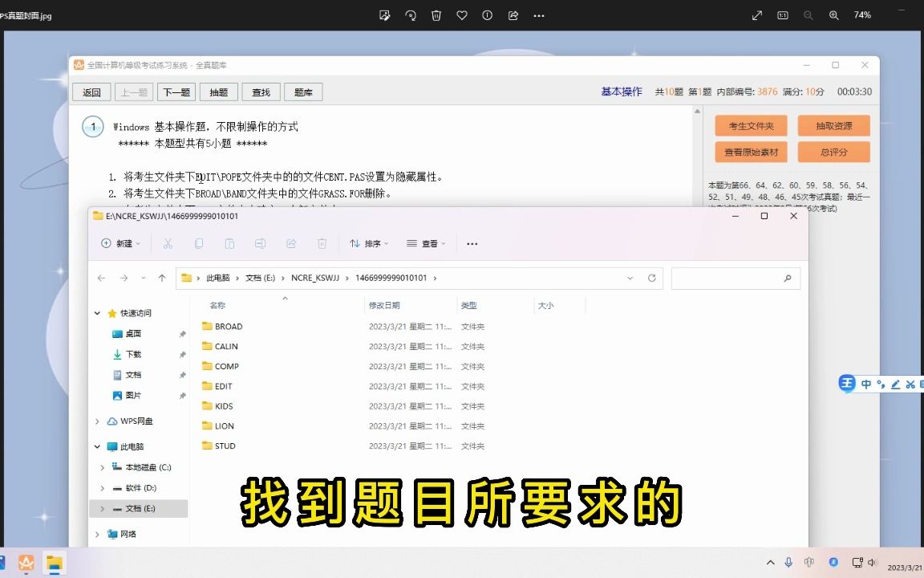Open the 排序 sort dropdown
Screen dimensions: 924x578
370,242
